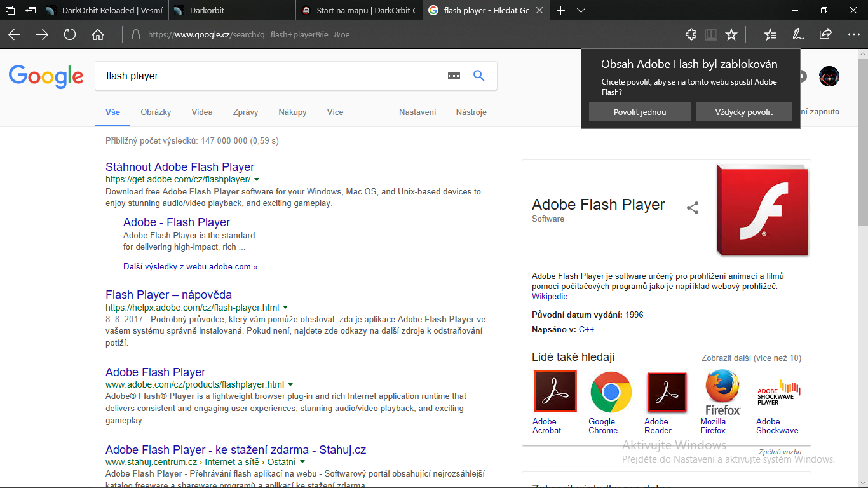Viewport: 868px width, 488px height.
Task: Open the Více search menu
Action: click(x=335, y=112)
